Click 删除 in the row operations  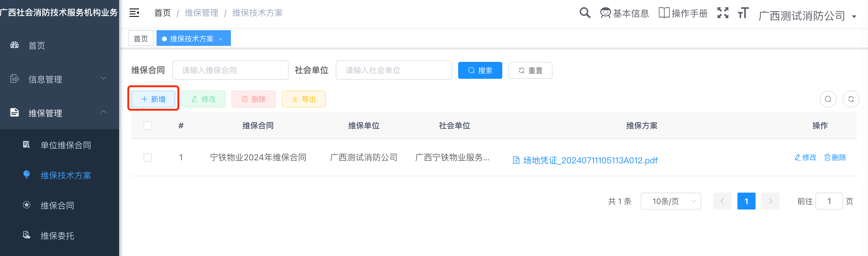pyautogui.click(x=835, y=158)
